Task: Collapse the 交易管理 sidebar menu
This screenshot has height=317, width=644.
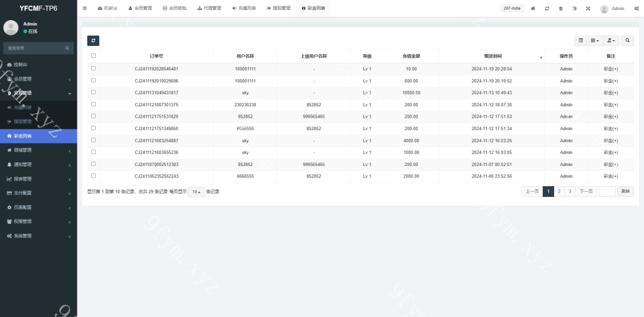Action: (x=38, y=93)
